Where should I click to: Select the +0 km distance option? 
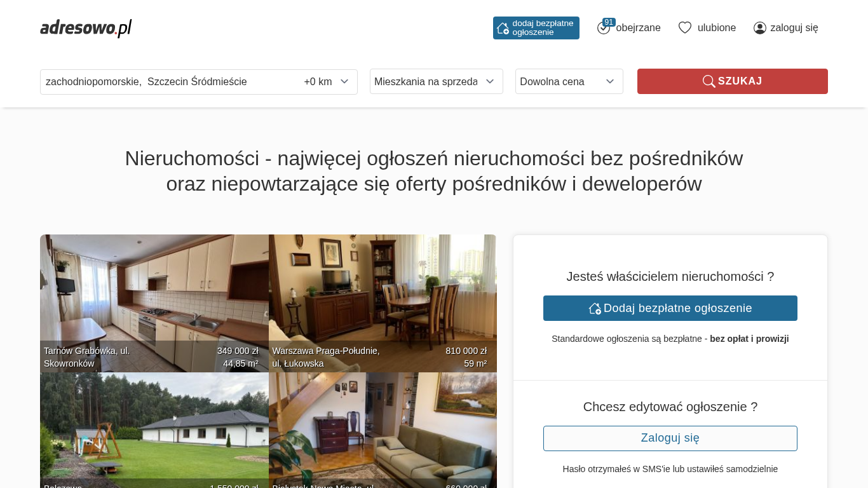[318, 82]
